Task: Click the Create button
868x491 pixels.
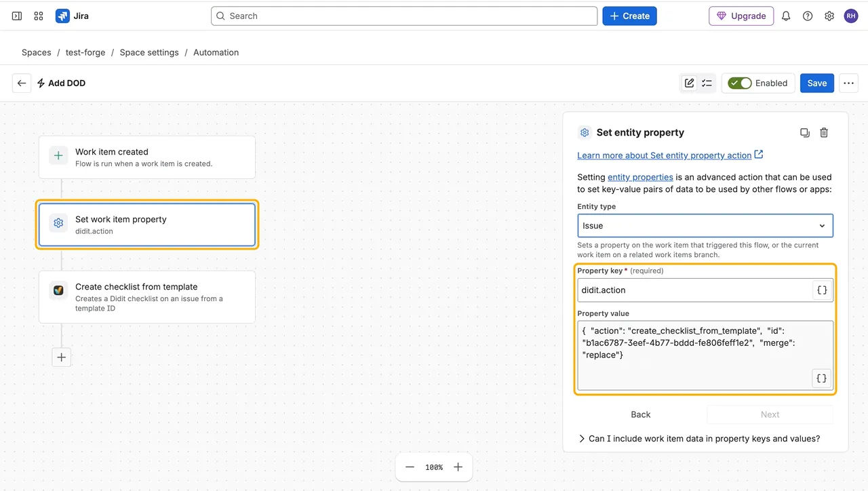Action: (x=629, y=16)
